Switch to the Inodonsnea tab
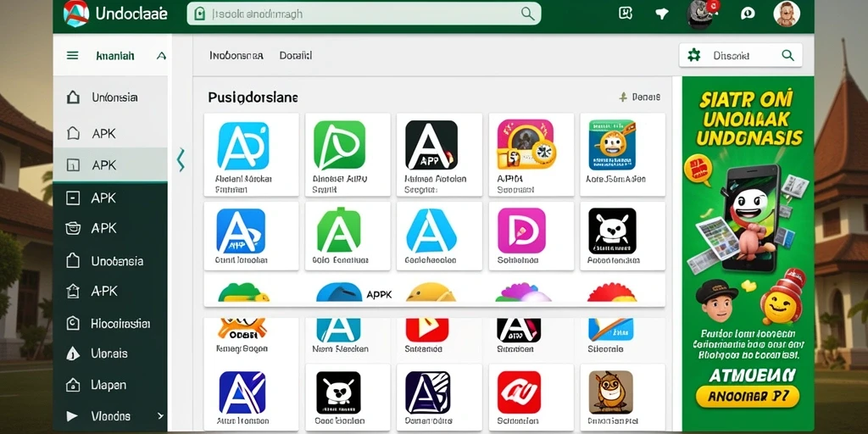Image resolution: width=868 pixels, height=434 pixels. (236, 55)
